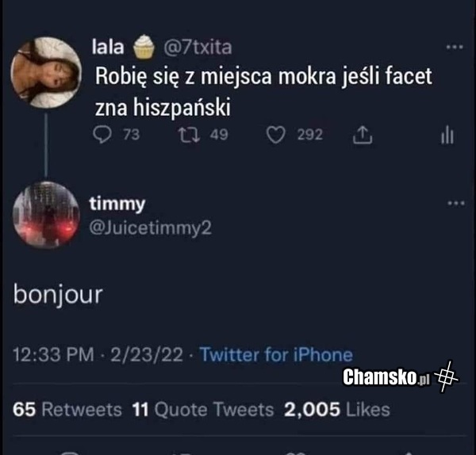Screen dimensions: 476x455
Task: View the 2,005 Likes list
Action: (337, 409)
